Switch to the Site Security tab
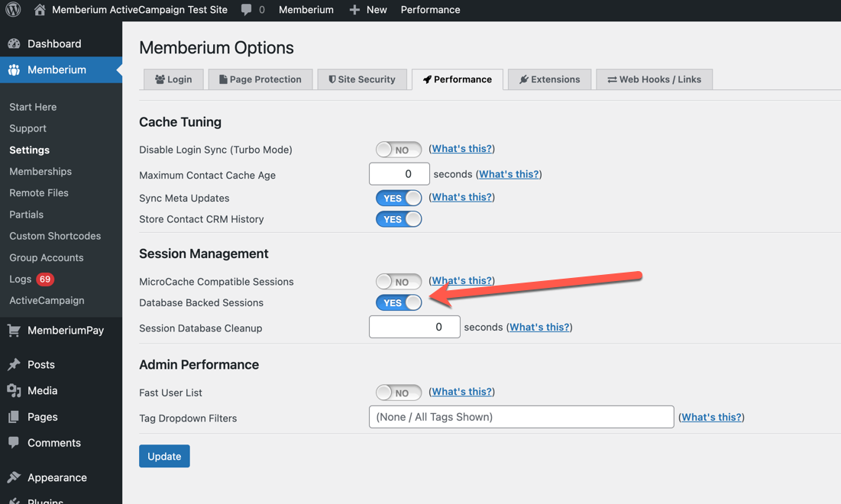The height and width of the screenshot is (504, 841). tap(362, 79)
